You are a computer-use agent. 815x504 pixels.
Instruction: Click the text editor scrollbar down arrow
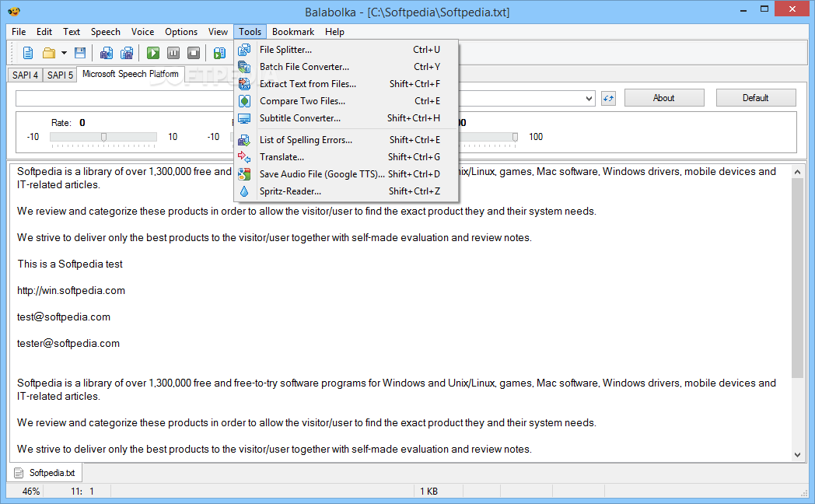pos(797,455)
